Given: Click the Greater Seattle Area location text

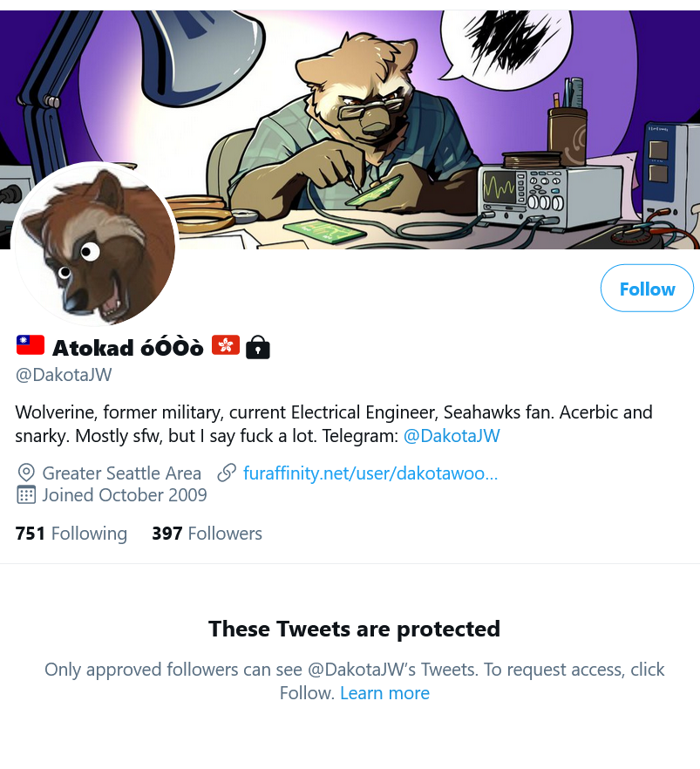Looking at the screenshot, I should tap(121, 473).
